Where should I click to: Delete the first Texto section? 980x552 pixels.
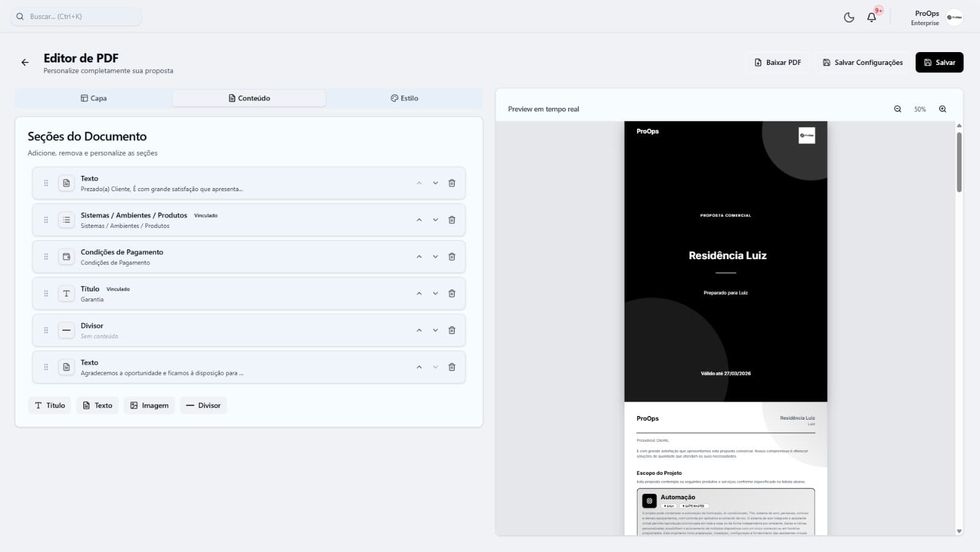tap(452, 183)
